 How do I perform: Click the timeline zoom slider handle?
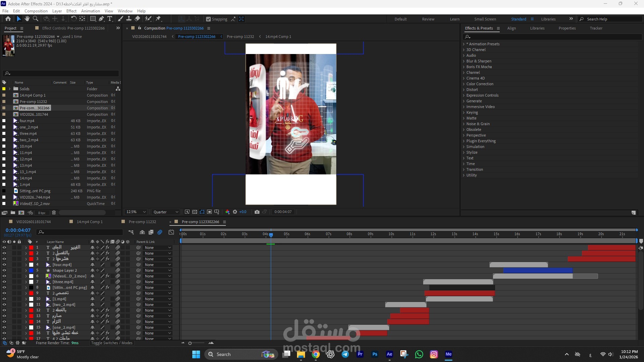click(190, 343)
